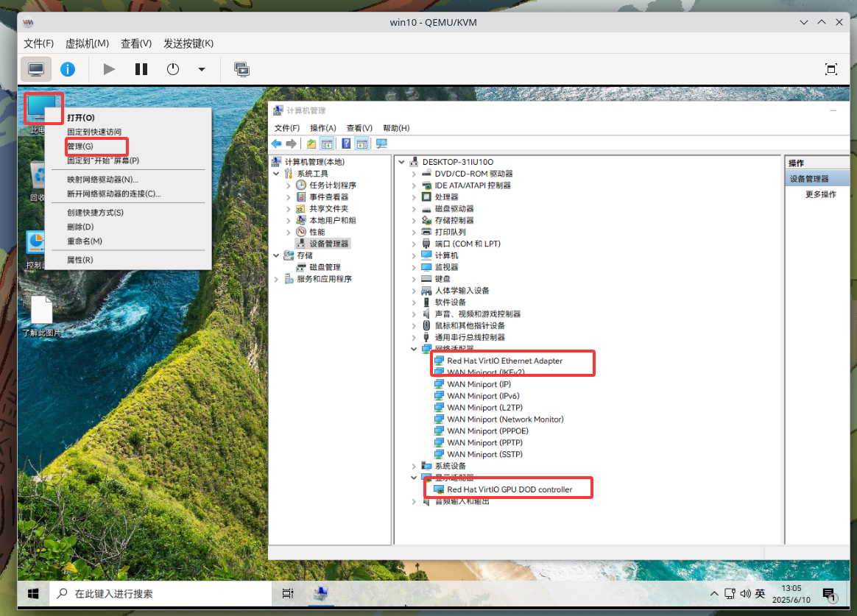Viewport: 857px width, 616px height.
Task: Select 共享文件夹 in the left tree
Action: (329, 209)
